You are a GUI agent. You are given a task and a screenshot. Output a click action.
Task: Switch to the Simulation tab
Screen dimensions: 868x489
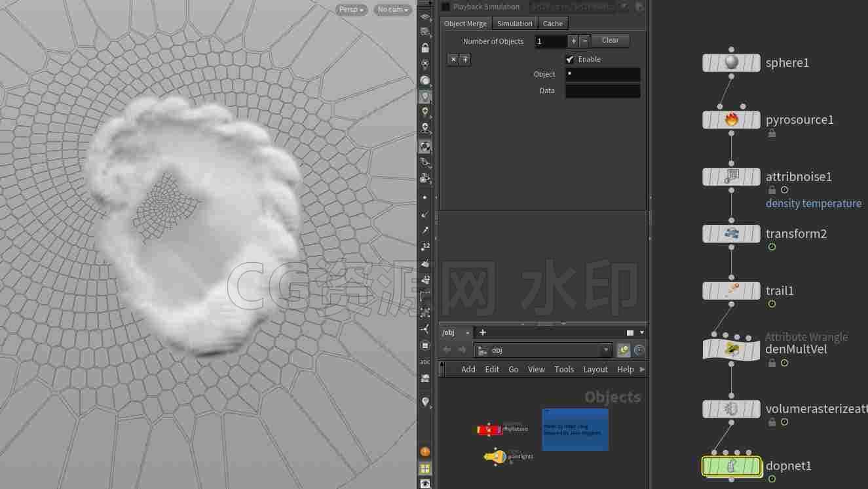click(x=514, y=24)
